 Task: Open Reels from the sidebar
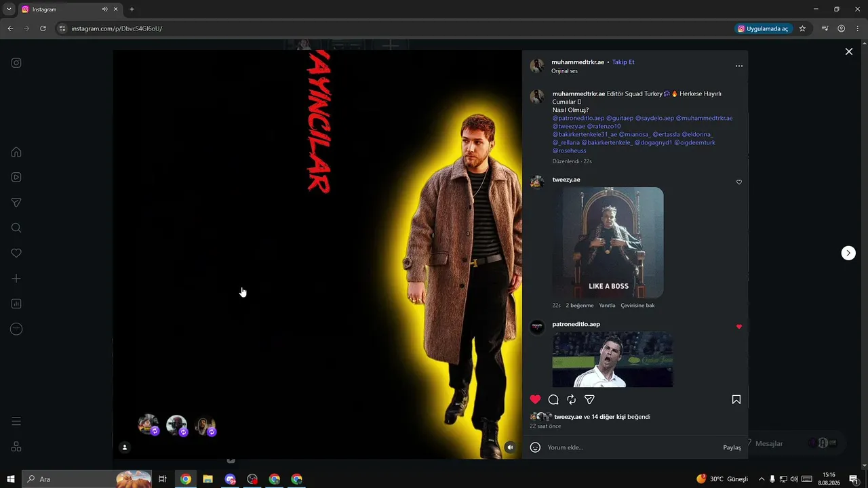coord(16,178)
